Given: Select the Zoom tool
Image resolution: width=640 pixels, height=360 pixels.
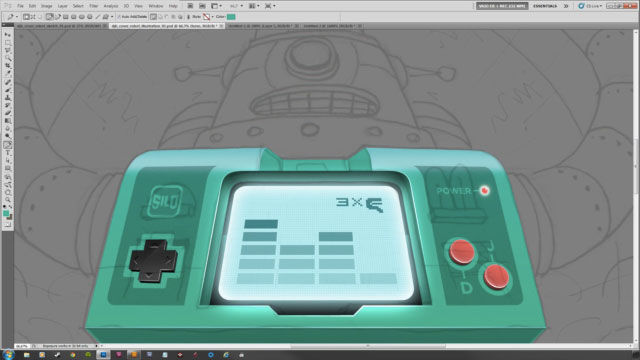Looking at the screenshot, I should [8, 200].
